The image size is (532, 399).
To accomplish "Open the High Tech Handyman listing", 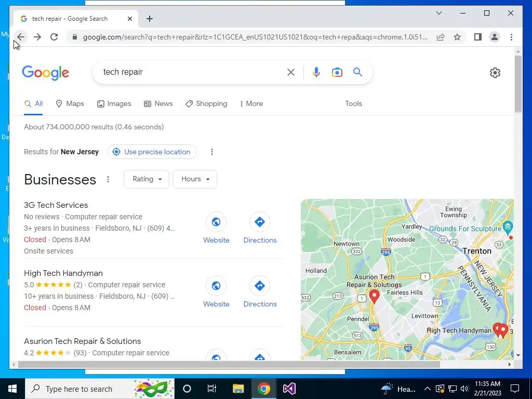I will 63,273.
